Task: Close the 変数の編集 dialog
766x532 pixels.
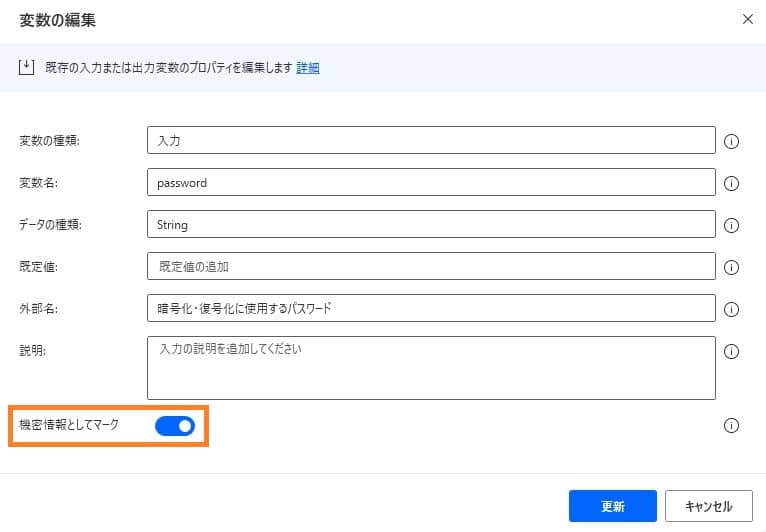Action: tap(747, 19)
